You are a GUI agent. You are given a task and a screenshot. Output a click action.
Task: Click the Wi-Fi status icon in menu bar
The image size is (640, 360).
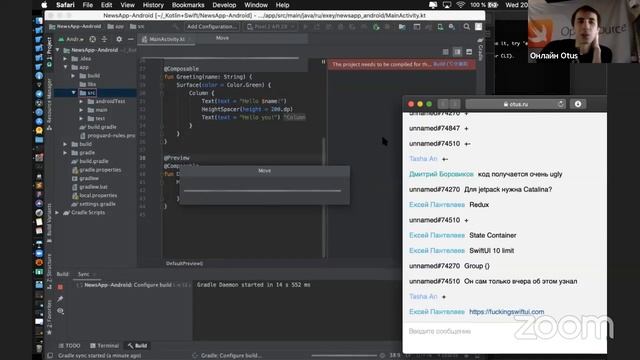tap(460, 5)
